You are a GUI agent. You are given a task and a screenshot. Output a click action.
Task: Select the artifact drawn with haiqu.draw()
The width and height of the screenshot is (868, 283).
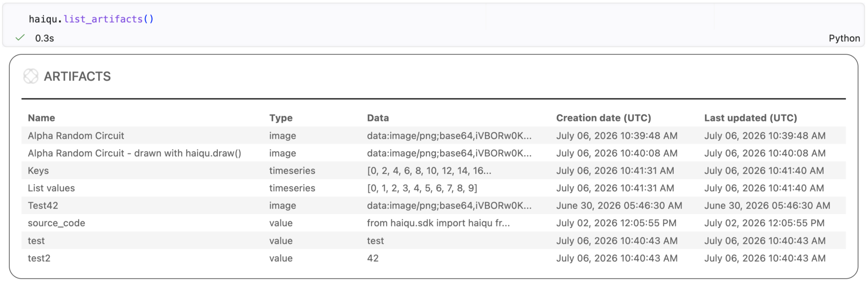tap(134, 153)
